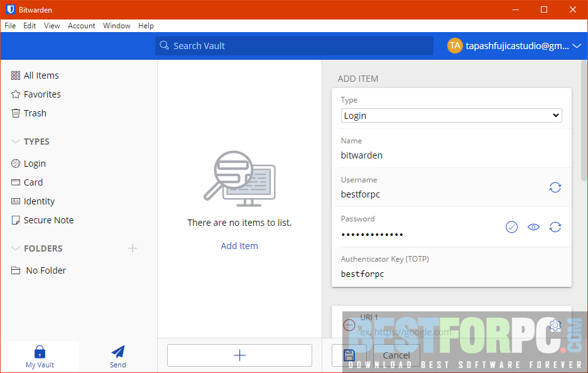Collapse the FOLDERS section chevron
This screenshot has height=373, width=588.
pos(15,248)
